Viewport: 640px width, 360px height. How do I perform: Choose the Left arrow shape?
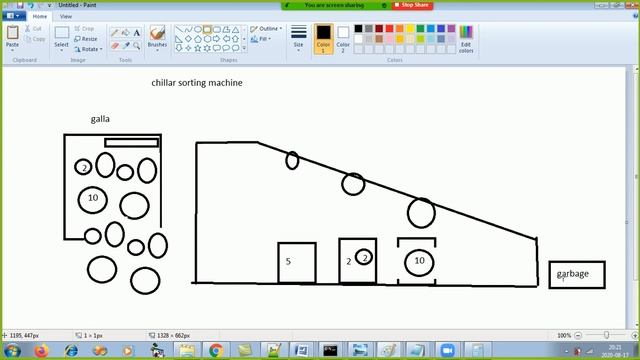tap(226, 39)
